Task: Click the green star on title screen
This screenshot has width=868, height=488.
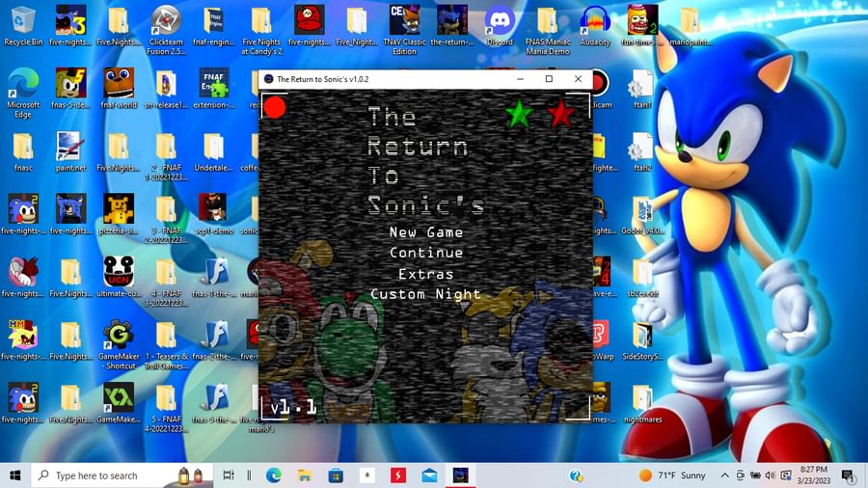Action: pos(519,114)
